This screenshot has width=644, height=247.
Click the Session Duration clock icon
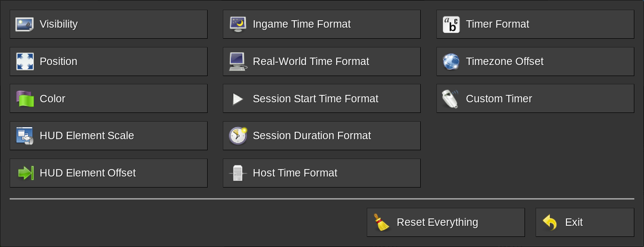238,136
